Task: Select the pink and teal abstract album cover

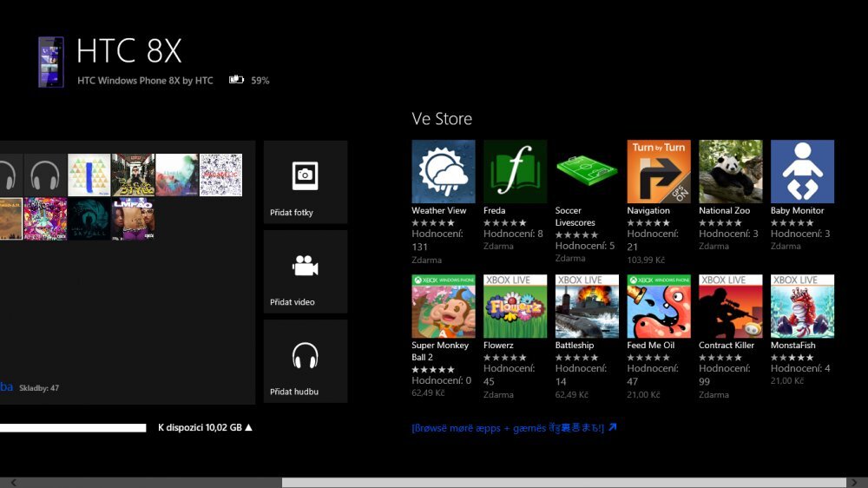Action: coord(176,175)
